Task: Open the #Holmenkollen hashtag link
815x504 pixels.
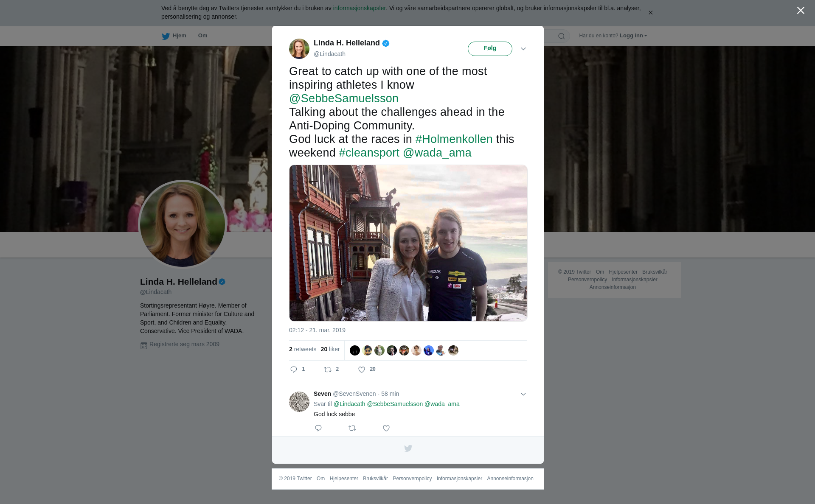Action: point(454,139)
